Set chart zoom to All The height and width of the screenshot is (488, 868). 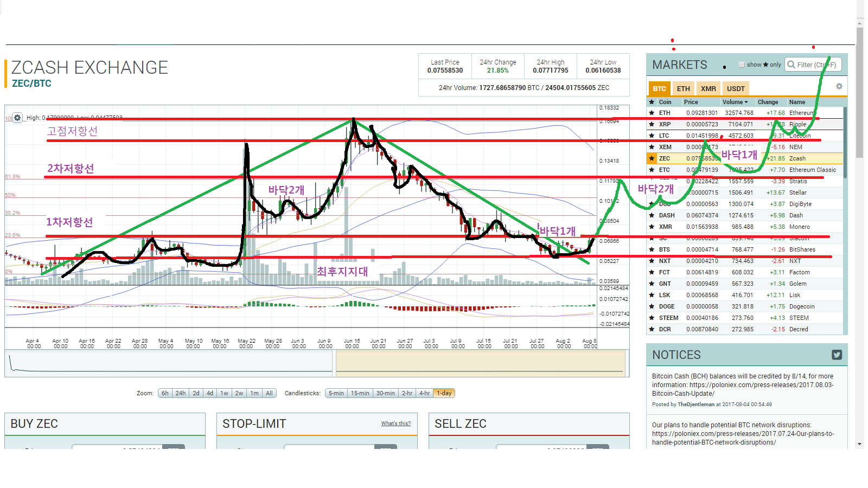tap(269, 393)
